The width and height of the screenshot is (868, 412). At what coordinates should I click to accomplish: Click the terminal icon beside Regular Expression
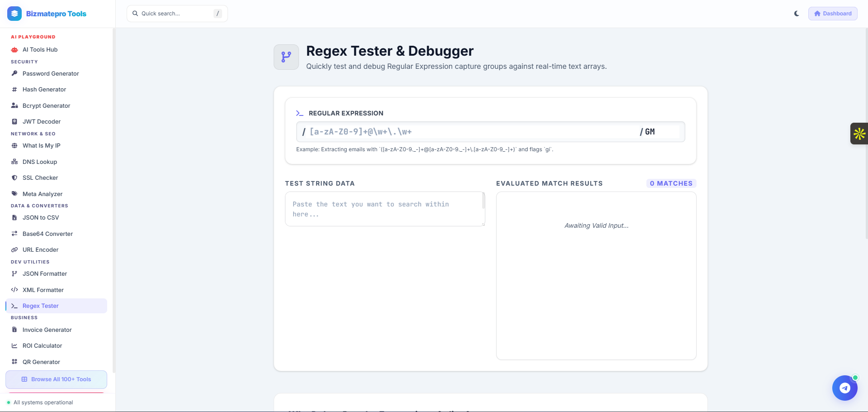click(x=299, y=113)
